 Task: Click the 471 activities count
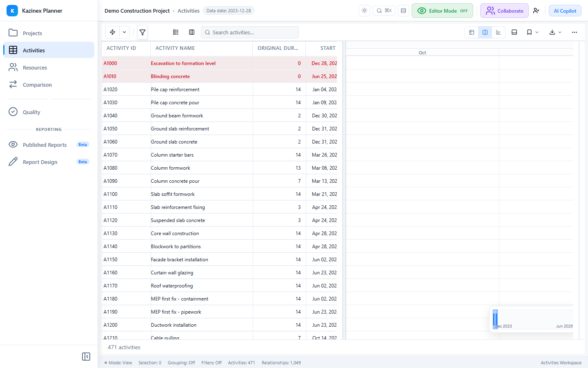(124, 347)
